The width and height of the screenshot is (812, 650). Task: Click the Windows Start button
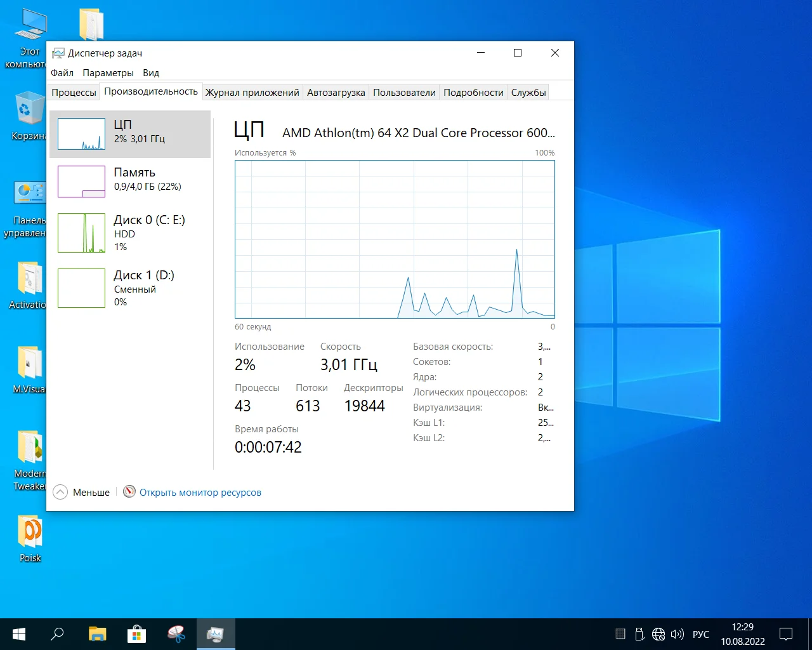coord(19,634)
